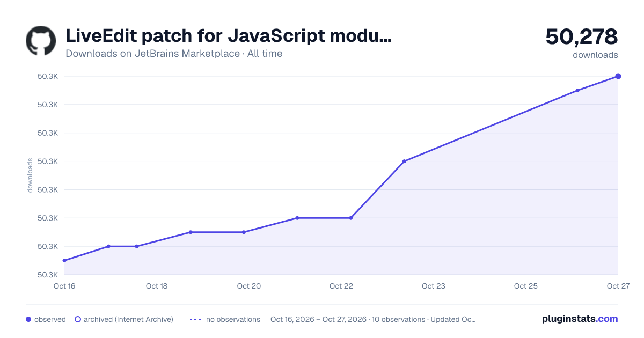Viewport: 644px width, 338px height.
Task: Click the 50,278 downloads total
Action: [582, 36]
